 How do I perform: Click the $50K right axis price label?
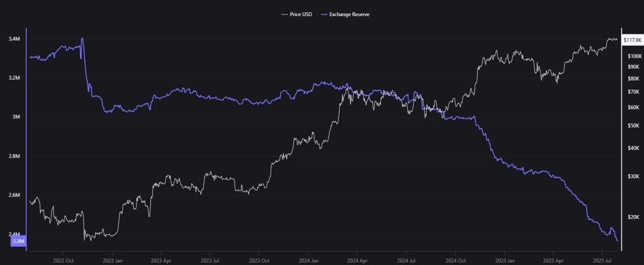tap(633, 125)
